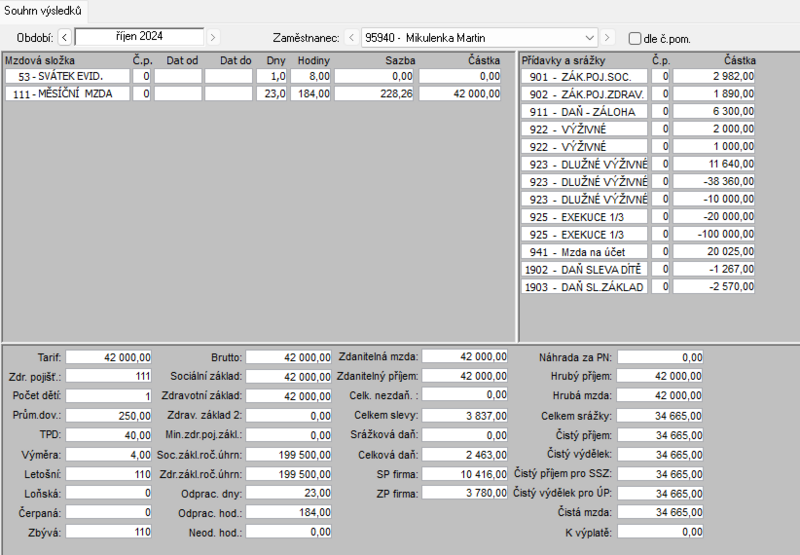The height and width of the screenshot is (555, 800).
Task: Click the Soc.zákl.roč.úhrn field
Action: pyautogui.click(x=288, y=455)
